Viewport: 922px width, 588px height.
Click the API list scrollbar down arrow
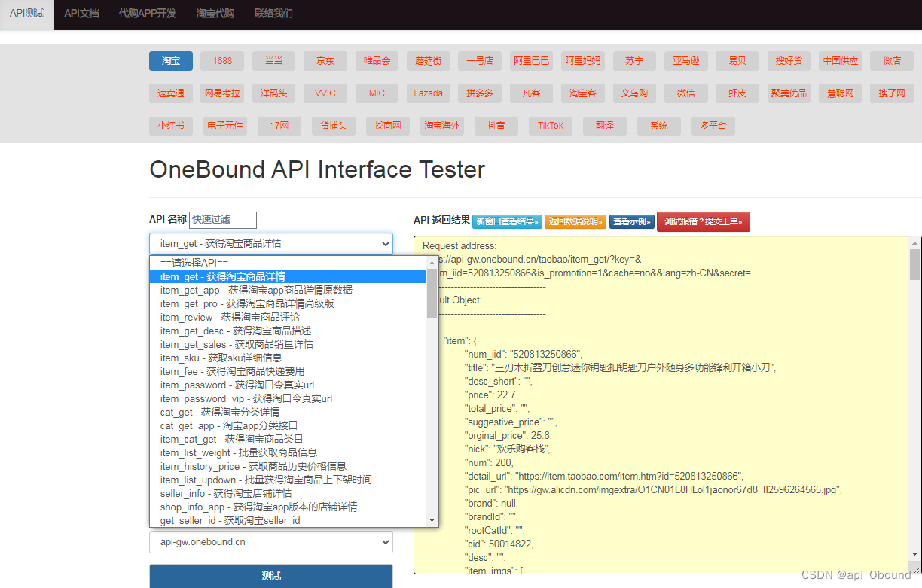pyautogui.click(x=432, y=520)
